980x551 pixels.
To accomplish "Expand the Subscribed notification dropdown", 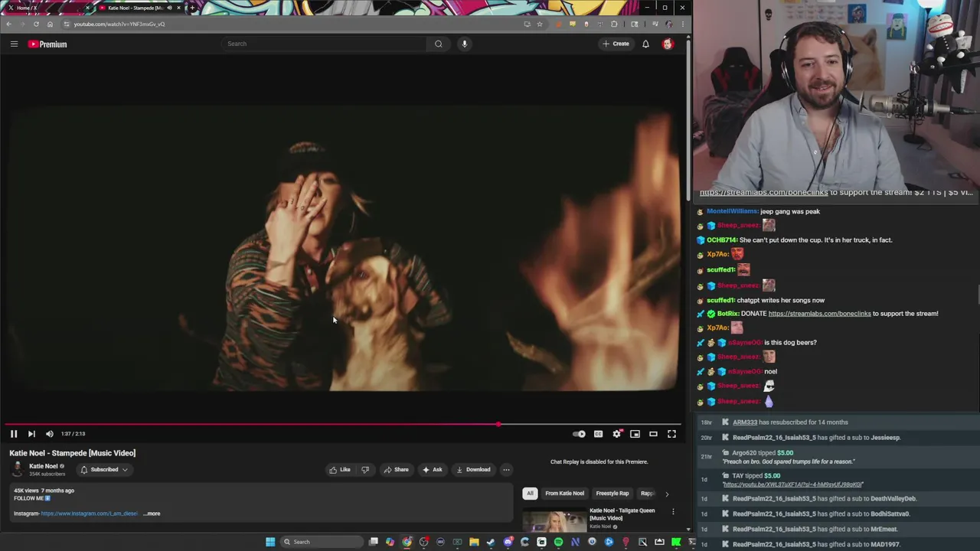I will (x=105, y=470).
